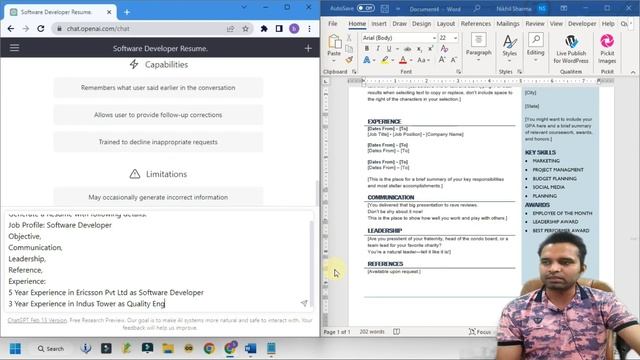Toggle Underline formatting

389,49
